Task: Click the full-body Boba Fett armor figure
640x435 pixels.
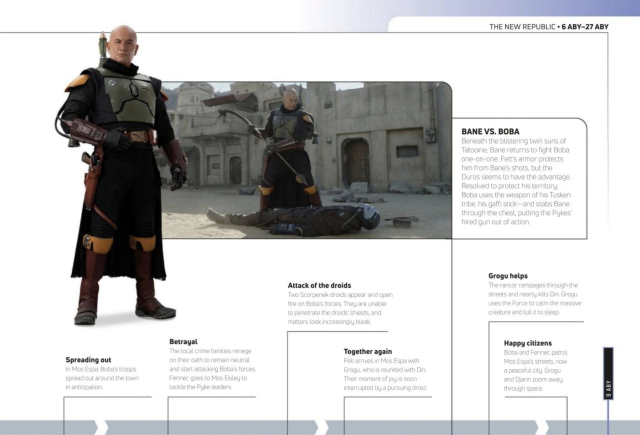Action: (x=120, y=175)
